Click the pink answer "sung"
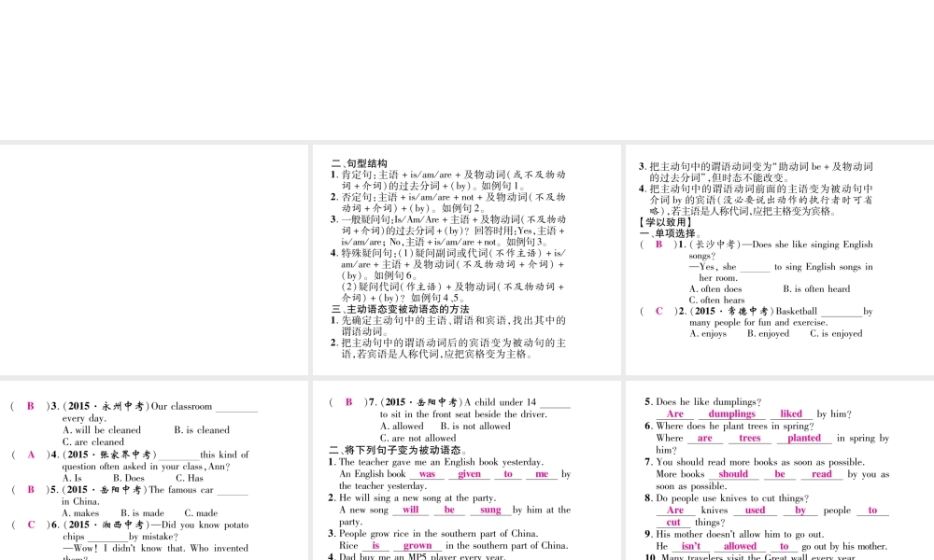Screen dimensions: 934x560 [x=490, y=510]
